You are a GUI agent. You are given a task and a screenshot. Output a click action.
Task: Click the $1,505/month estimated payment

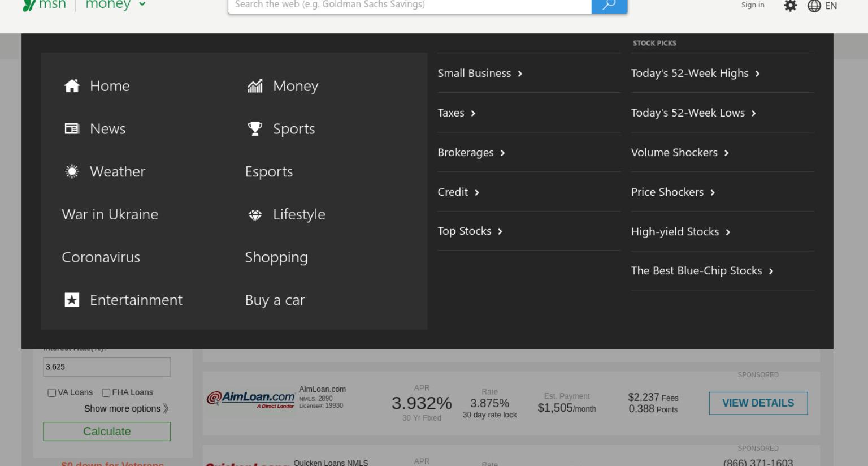(567, 408)
